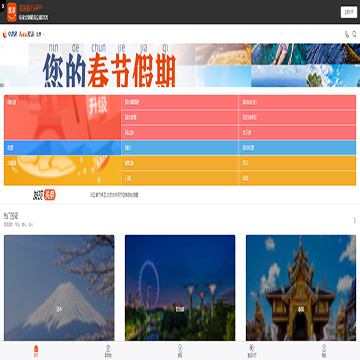The image size is (360, 360).
Task: Open the dark blue category tile on left
Action: click(x=62, y=148)
